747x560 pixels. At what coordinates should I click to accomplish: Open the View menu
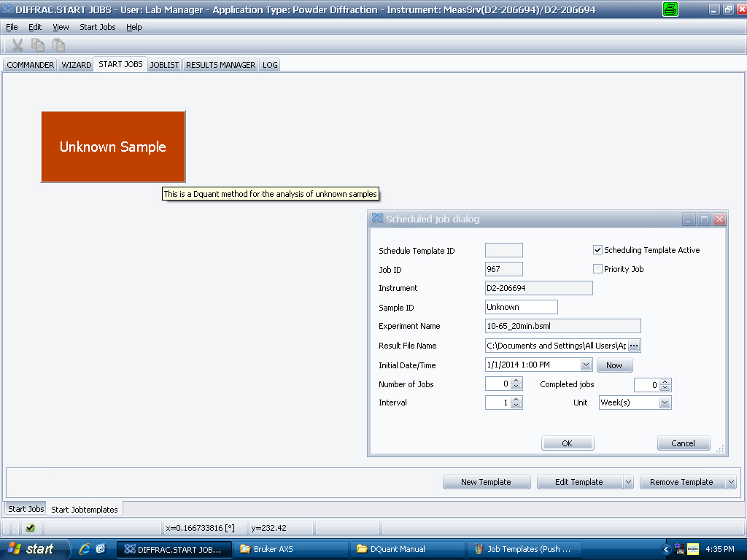61,27
